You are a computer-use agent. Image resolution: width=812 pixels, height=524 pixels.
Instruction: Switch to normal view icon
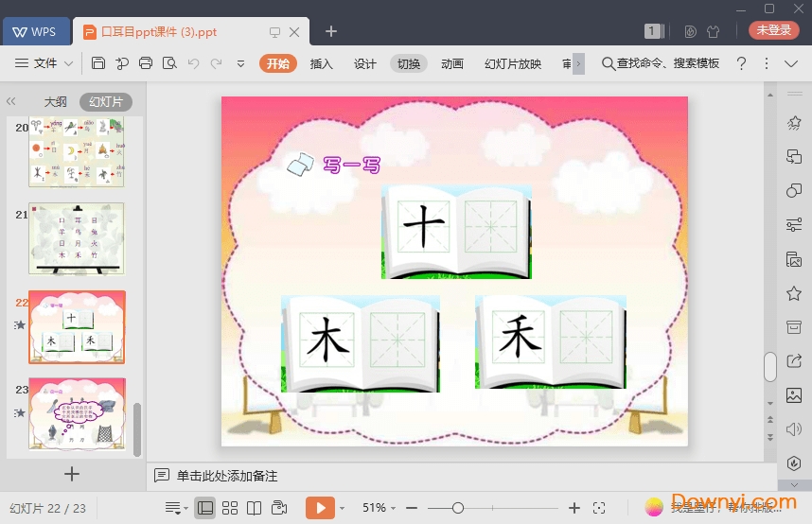[205, 508]
